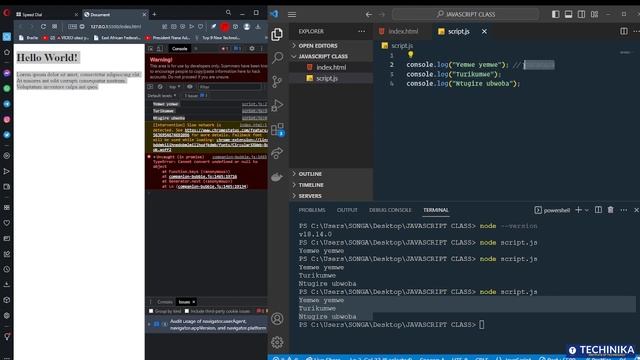Image resolution: width=640 pixels, height=360 pixels.
Task: Select the DevTools Console tab
Action: [x=180, y=49]
